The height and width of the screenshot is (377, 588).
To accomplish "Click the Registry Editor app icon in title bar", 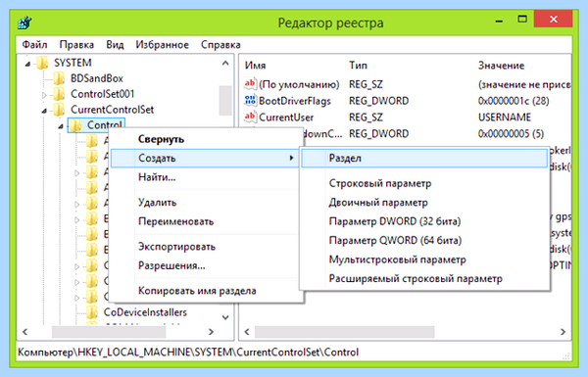I will (24, 23).
